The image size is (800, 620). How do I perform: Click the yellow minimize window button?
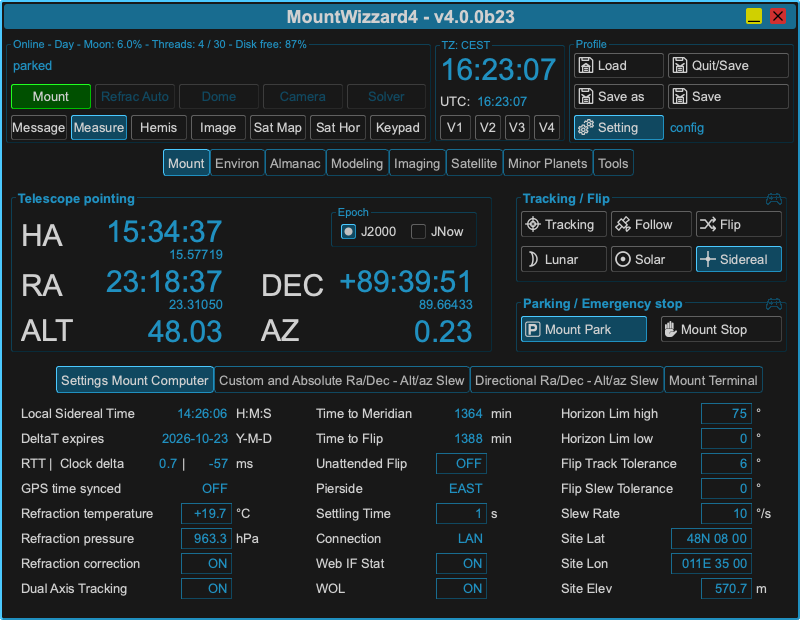pos(754,16)
